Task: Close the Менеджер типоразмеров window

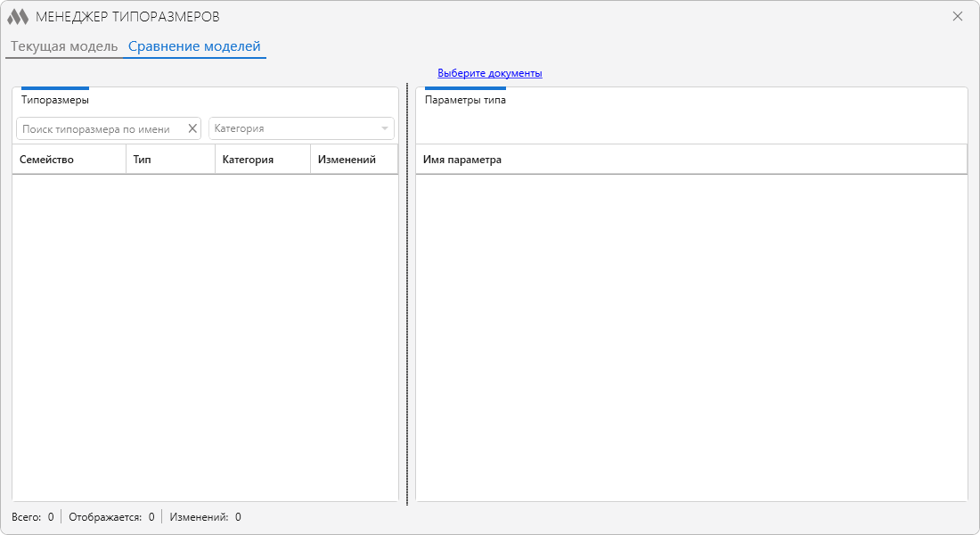Action: [x=958, y=16]
